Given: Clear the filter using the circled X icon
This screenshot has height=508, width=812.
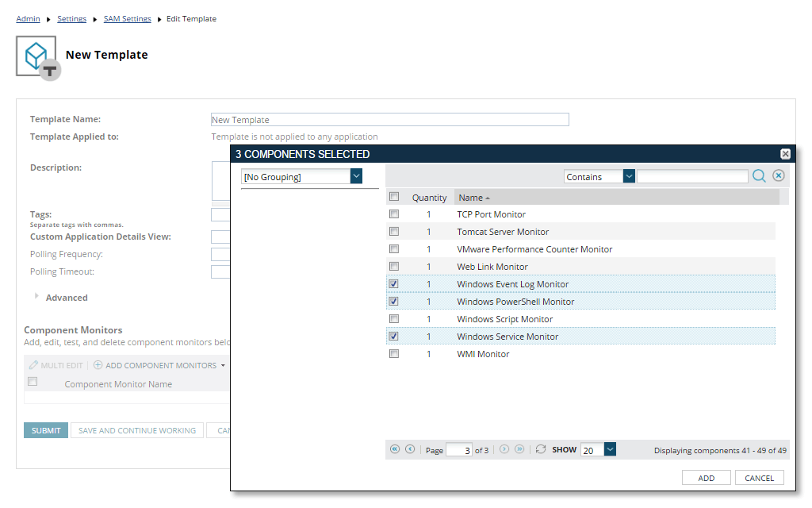Looking at the screenshot, I should pyautogui.click(x=778, y=175).
